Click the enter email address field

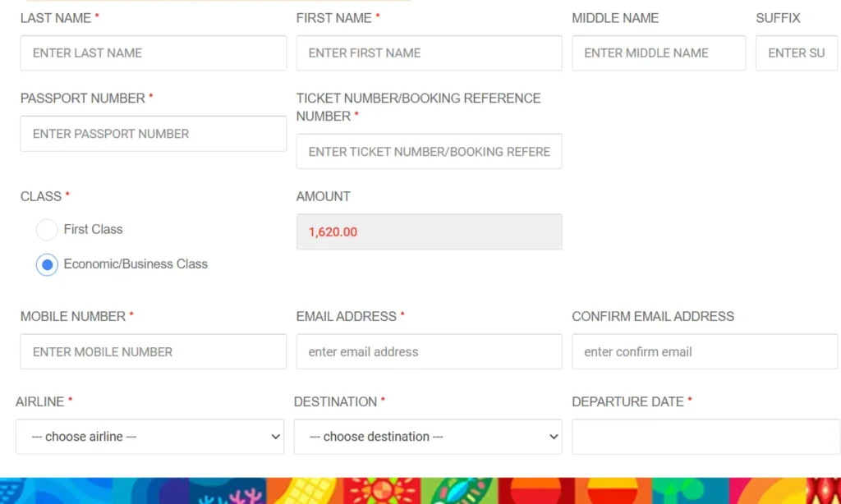pos(429,351)
